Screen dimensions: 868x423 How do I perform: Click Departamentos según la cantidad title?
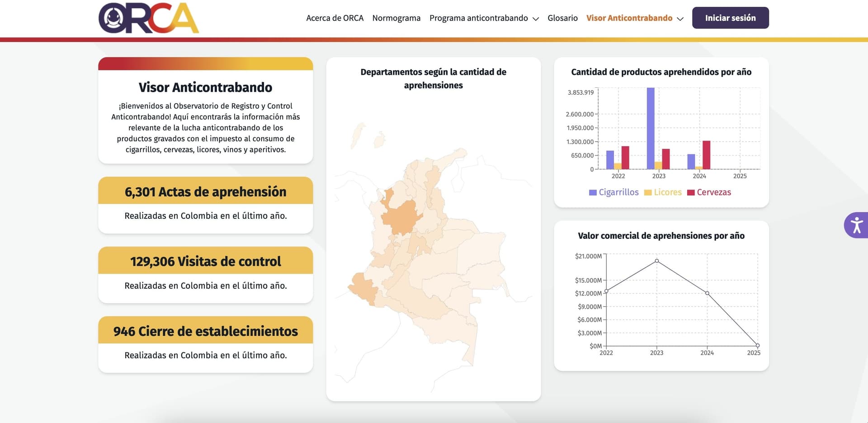tap(433, 79)
